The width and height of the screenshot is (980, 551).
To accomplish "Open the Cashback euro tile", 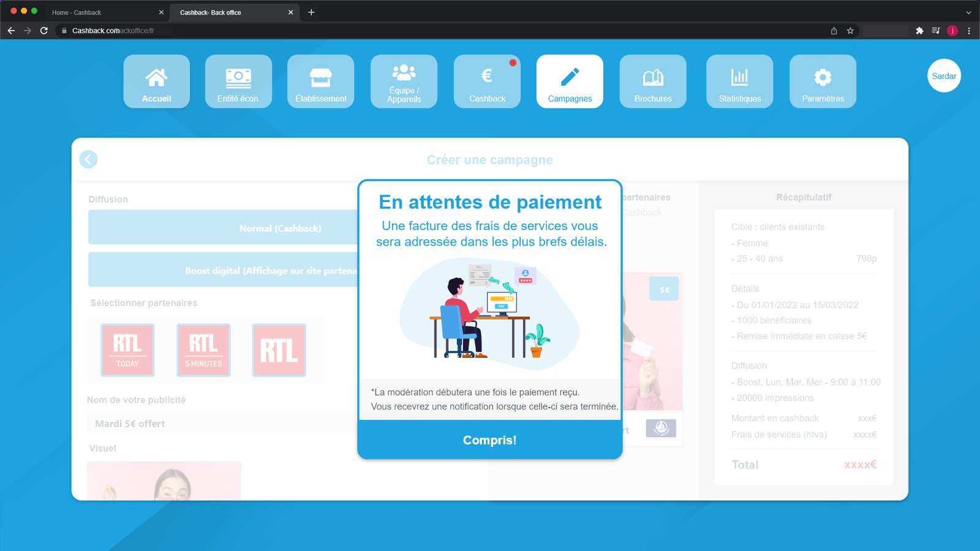I will pyautogui.click(x=487, y=81).
